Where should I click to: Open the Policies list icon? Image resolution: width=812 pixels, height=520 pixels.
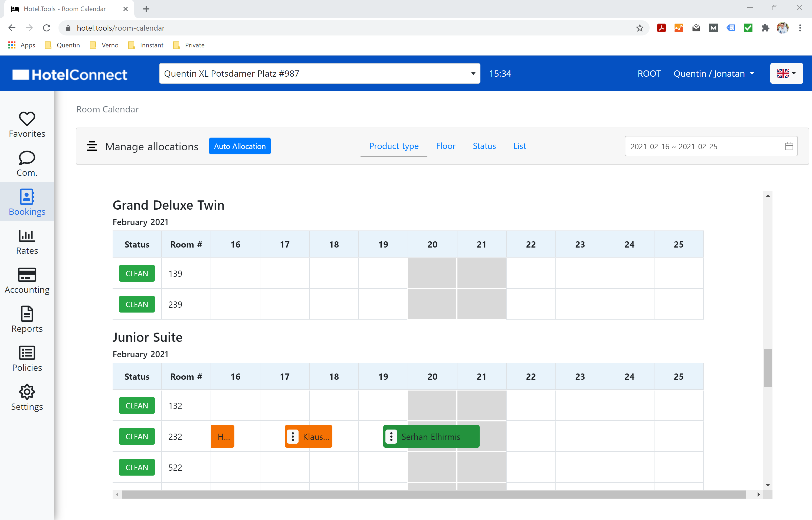27,353
